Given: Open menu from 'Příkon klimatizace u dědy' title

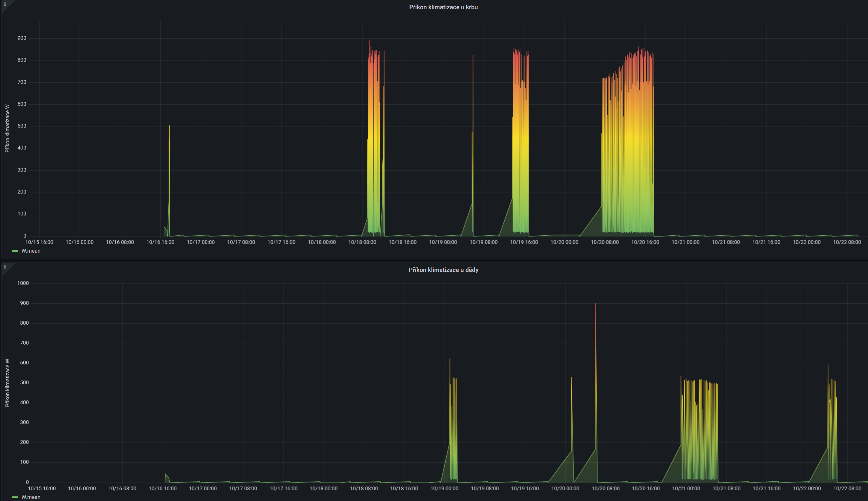Looking at the screenshot, I should pos(443,270).
